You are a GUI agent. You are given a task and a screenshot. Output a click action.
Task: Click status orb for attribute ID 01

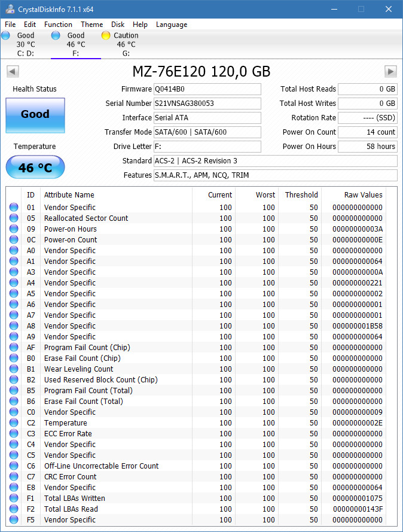pyautogui.click(x=14, y=207)
